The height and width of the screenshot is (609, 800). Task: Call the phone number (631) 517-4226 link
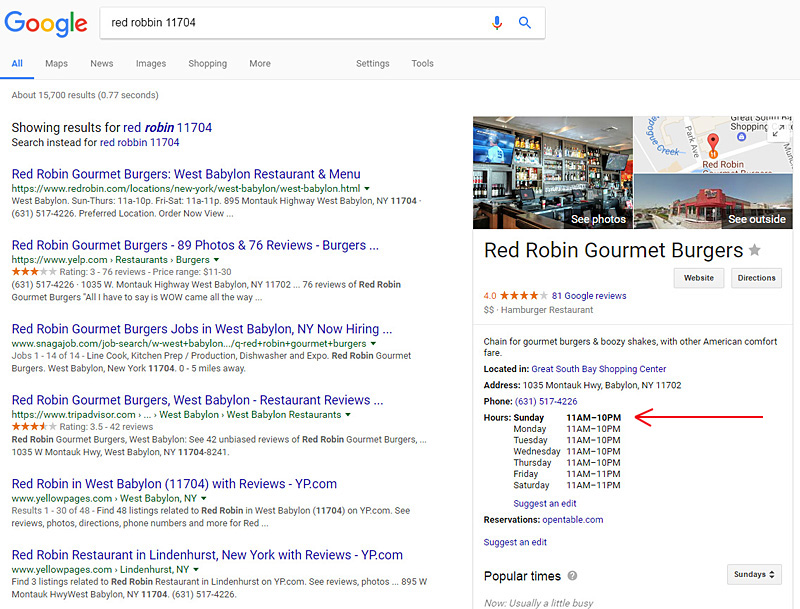tap(546, 401)
